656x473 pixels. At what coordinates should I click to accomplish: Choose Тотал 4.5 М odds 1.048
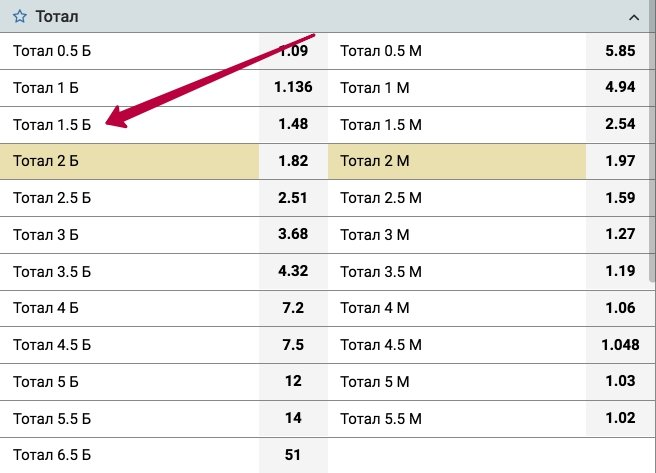click(620, 345)
